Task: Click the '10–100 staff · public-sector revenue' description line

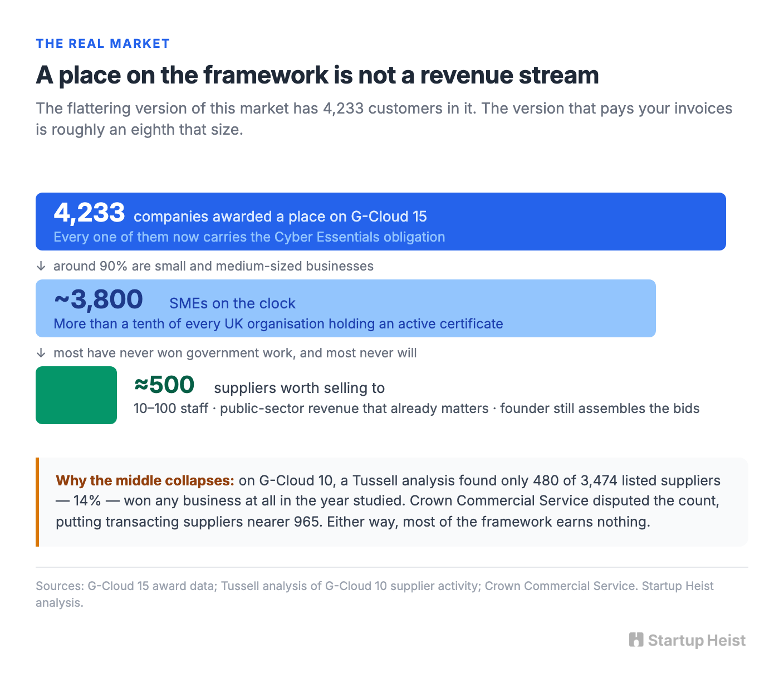Action: click(416, 409)
